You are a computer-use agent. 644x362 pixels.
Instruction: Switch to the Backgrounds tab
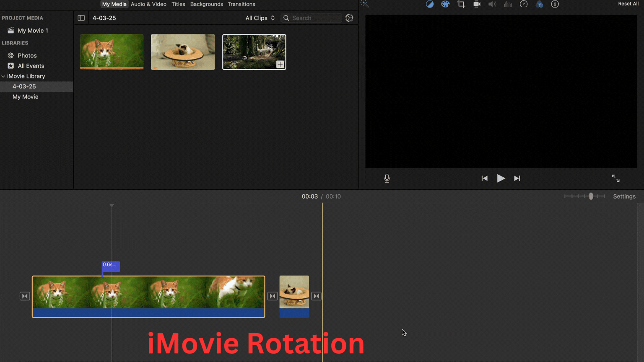[x=207, y=4]
